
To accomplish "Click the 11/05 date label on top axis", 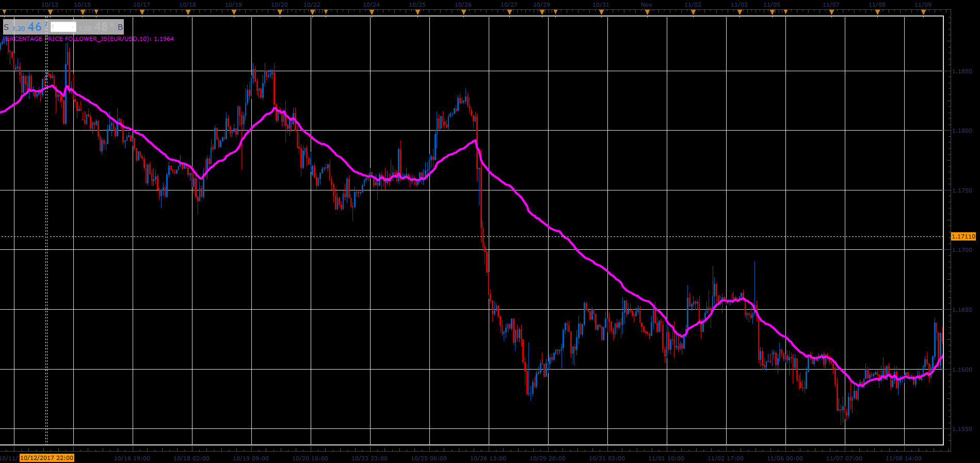I will click(772, 5).
